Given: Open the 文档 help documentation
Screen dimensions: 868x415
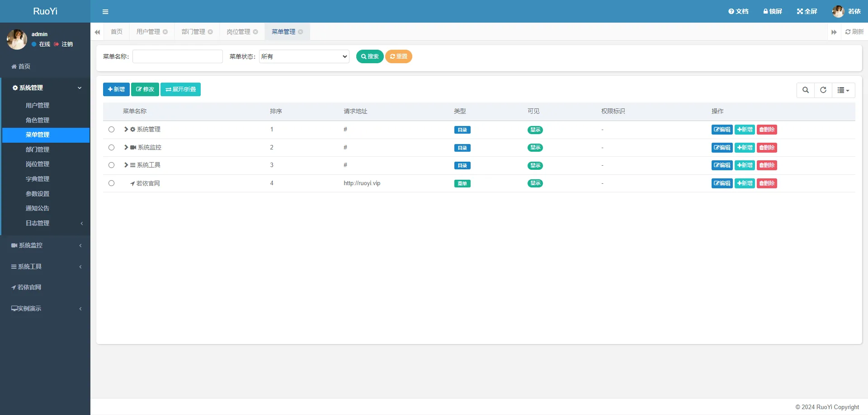Looking at the screenshot, I should 738,11.
